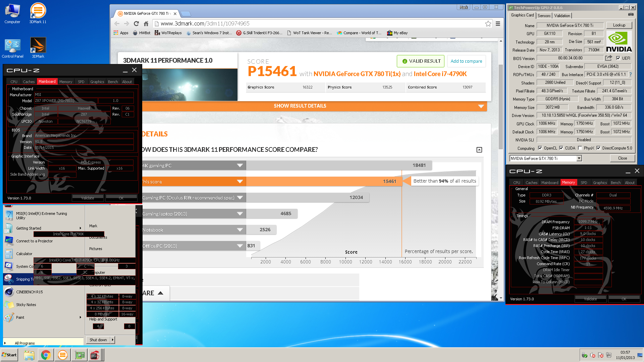Screen dimensions: 644x362
Task: Collapse the score comparison section
Action: click(x=479, y=150)
